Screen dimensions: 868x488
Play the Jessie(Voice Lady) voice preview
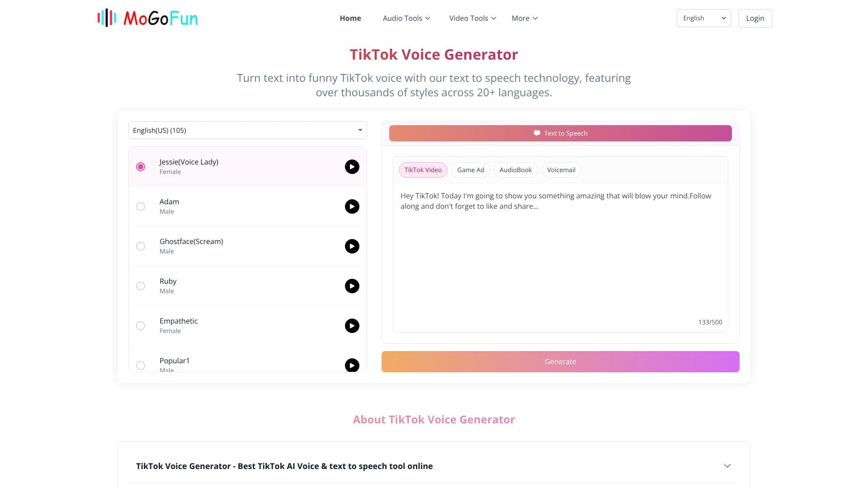pos(352,167)
